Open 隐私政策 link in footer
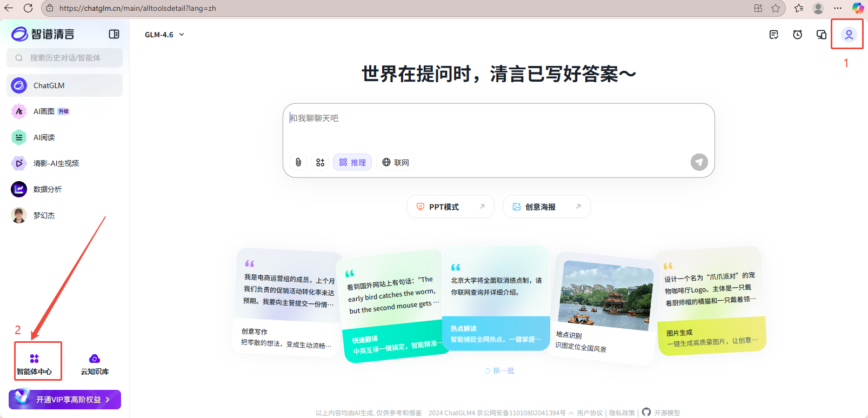This screenshot has height=418, width=868. (622, 413)
